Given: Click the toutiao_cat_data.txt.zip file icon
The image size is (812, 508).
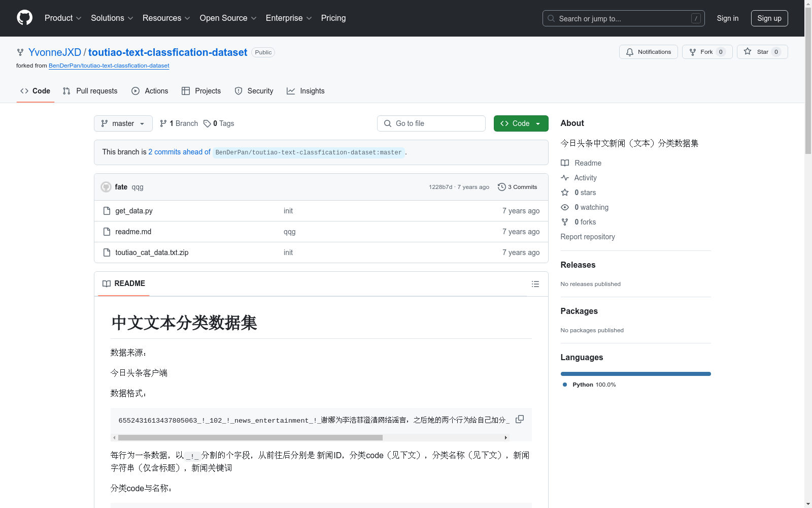Looking at the screenshot, I should click(x=107, y=252).
